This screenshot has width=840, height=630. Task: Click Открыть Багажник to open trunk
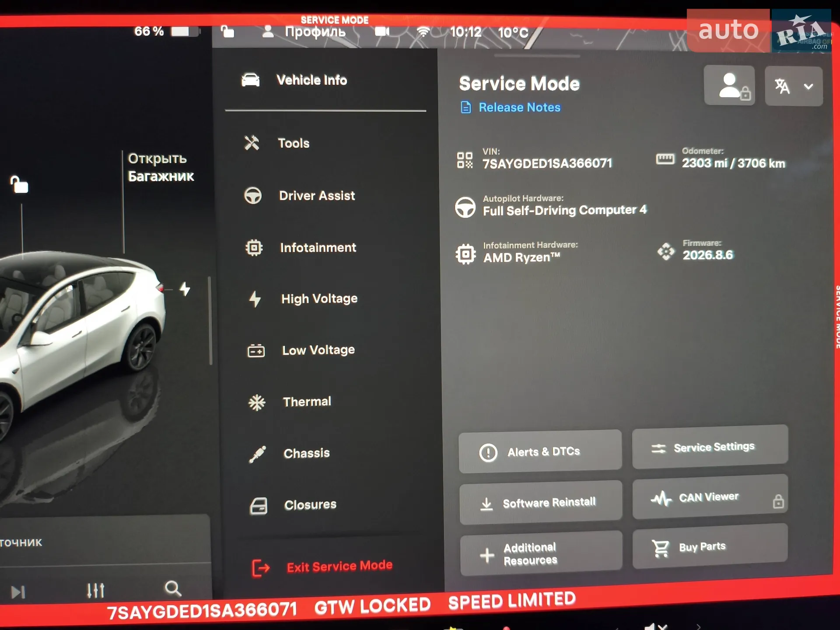[161, 167]
